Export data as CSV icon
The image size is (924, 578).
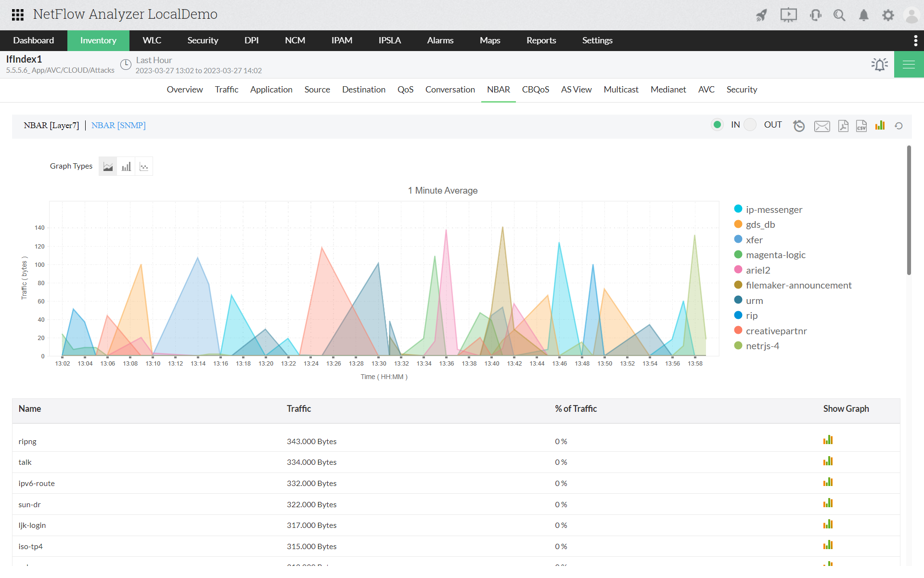(861, 126)
